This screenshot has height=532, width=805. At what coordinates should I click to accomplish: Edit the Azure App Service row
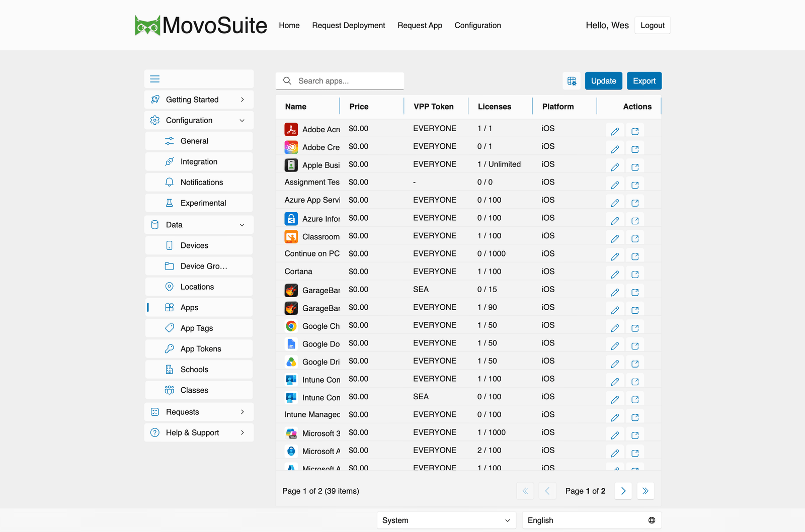pyautogui.click(x=615, y=203)
